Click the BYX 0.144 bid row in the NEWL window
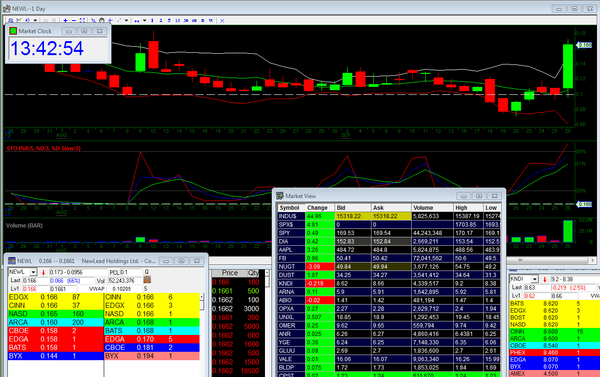The image size is (600, 377). click(x=55, y=356)
